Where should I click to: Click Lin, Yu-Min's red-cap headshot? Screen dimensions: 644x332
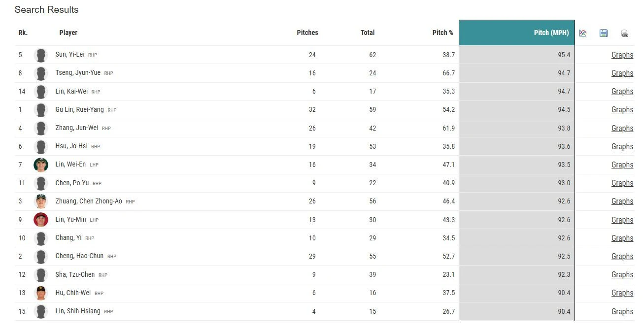pyautogui.click(x=41, y=220)
